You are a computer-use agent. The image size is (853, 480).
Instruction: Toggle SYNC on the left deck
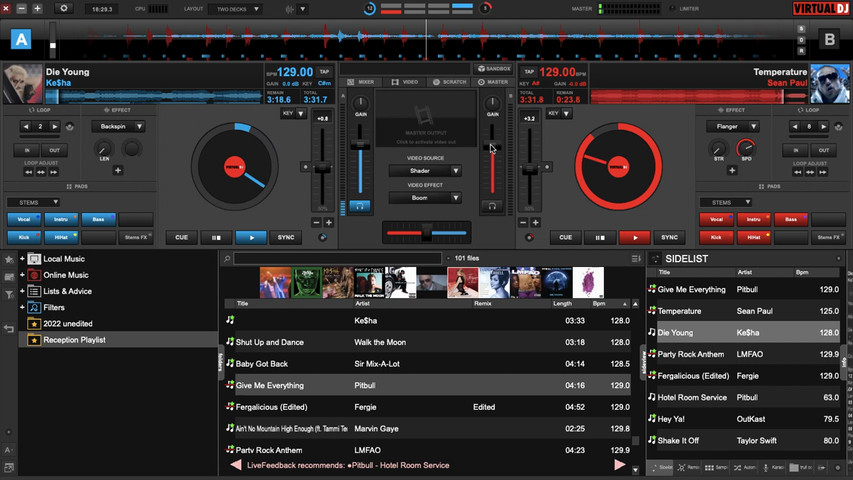(286, 237)
